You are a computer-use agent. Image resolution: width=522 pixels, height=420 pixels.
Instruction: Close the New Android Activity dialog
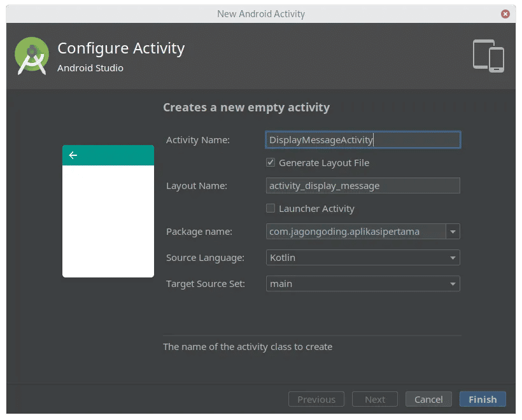505,13
